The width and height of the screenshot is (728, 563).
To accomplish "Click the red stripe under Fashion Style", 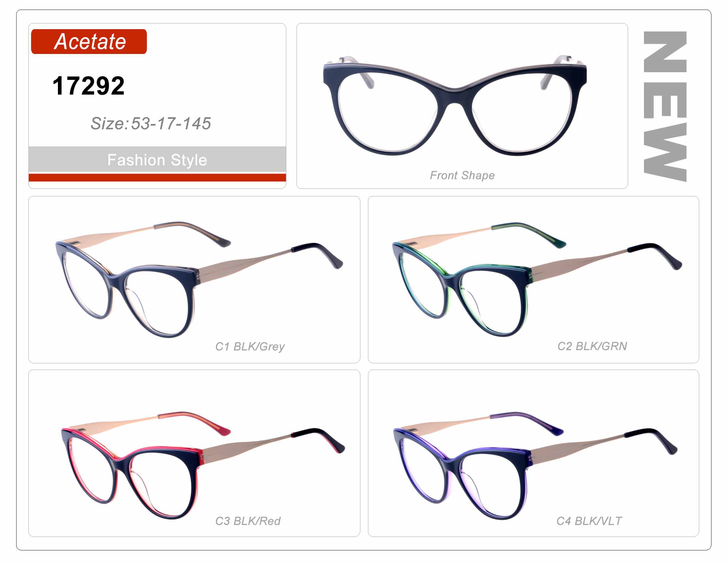I will click(157, 178).
